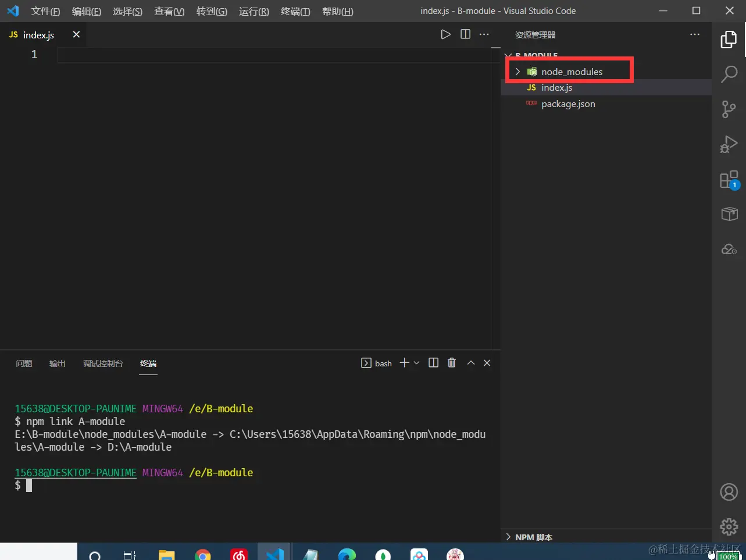This screenshot has width=746, height=560.
Task: Open the Extensions view with badge
Action: click(x=729, y=180)
